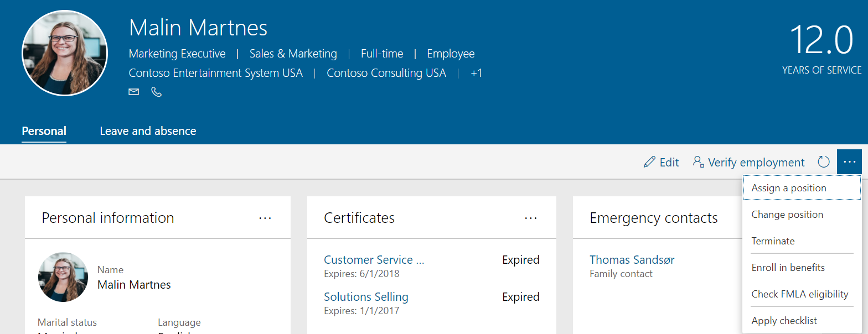Viewport: 868px width, 334px height.
Task: Switch to the Leave and absence tab
Action: (x=148, y=131)
